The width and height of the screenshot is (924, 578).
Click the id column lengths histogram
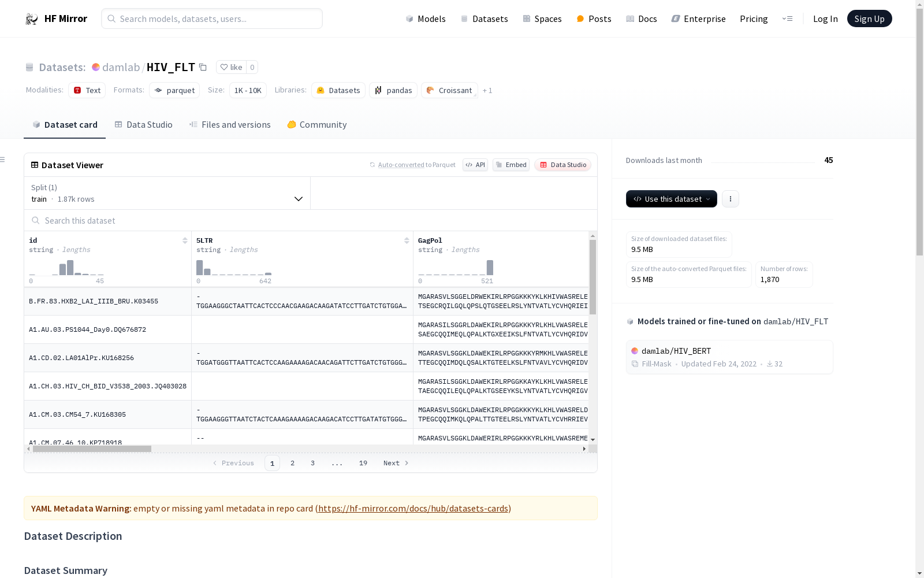pos(66,267)
